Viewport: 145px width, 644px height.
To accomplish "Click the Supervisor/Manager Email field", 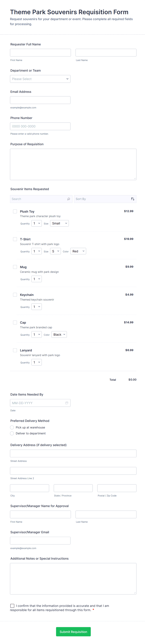I will [x=40, y=540].
